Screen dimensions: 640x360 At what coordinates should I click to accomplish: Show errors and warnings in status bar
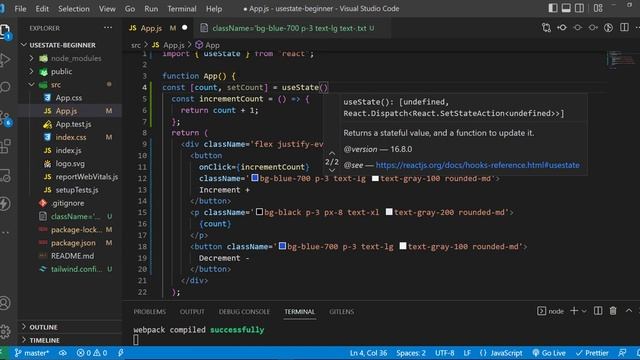coord(92,353)
